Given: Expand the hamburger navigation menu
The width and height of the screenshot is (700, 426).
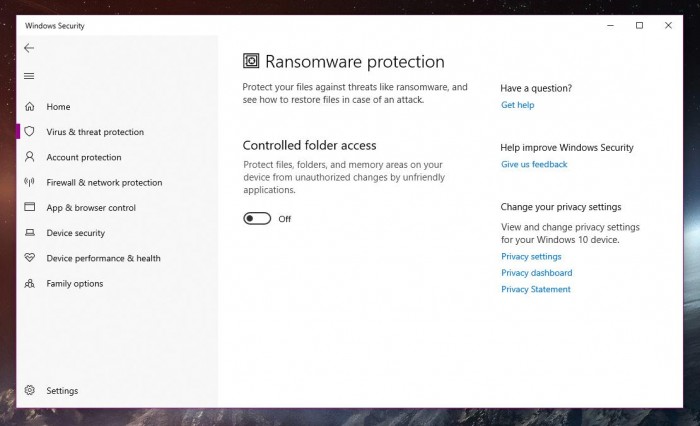Looking at the screenshot, I should pos(29,76).
